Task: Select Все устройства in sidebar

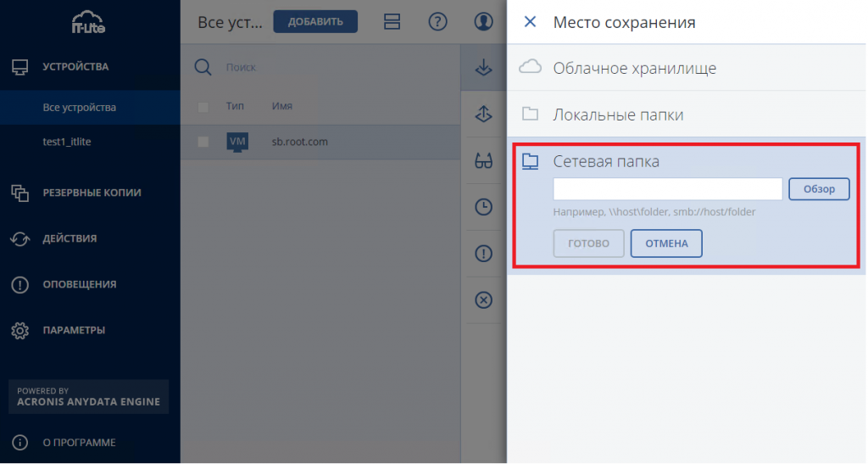Action: click(79, 108)
